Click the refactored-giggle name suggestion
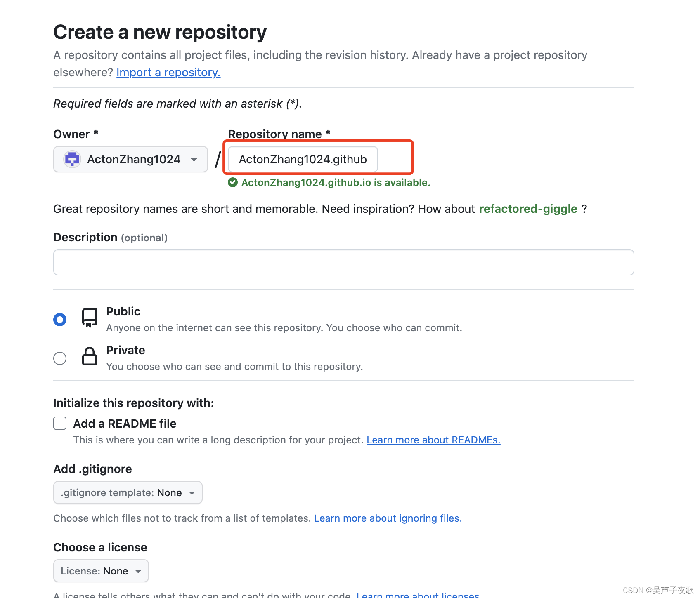The height and width of the screenshot is (598, 700). (528, 209)
